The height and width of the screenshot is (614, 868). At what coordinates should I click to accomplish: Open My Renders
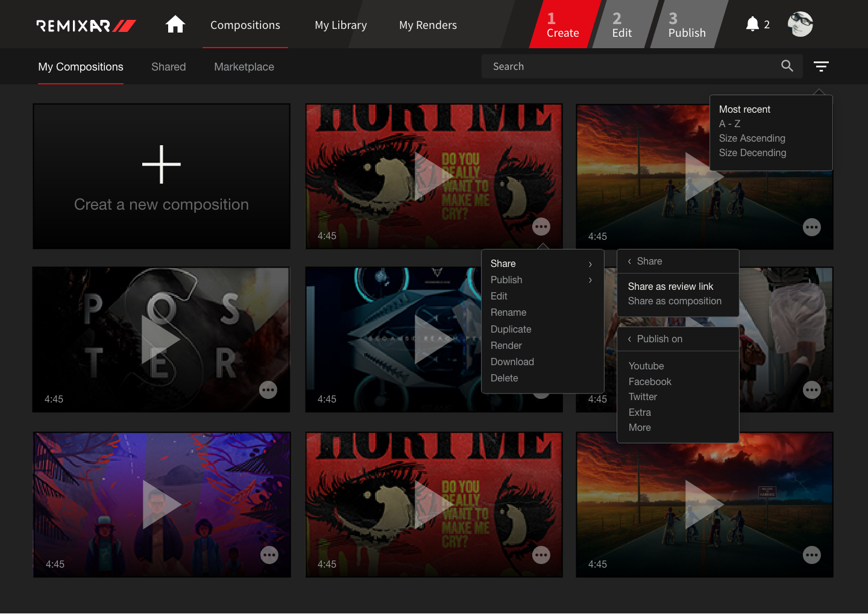pyautogui.click(x=428, y=25)
